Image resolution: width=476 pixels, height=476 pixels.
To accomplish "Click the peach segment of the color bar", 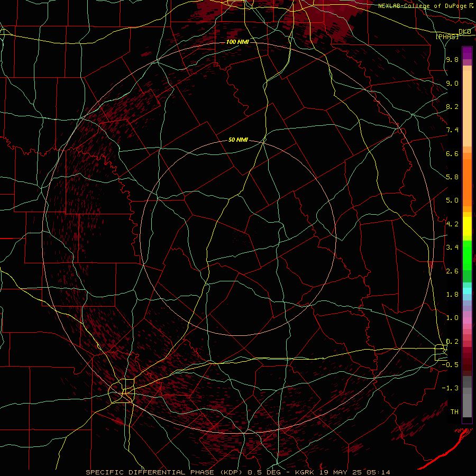I will click(467, 109).
